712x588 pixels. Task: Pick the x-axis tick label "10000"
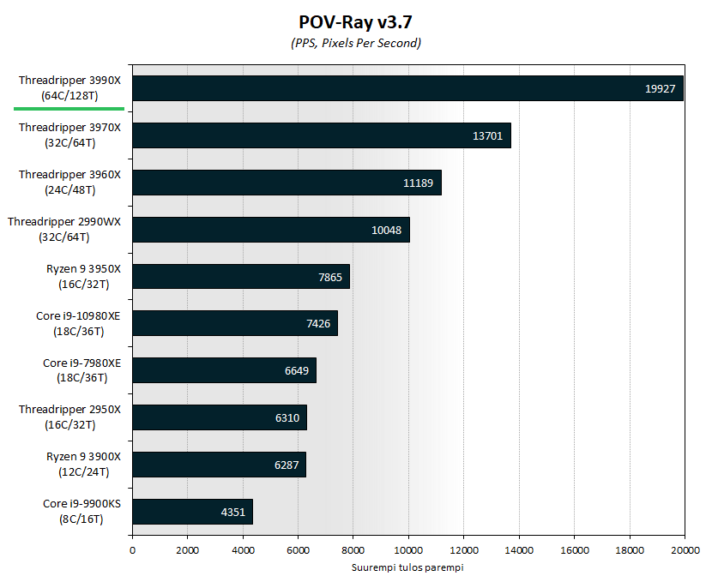(408, 550)
